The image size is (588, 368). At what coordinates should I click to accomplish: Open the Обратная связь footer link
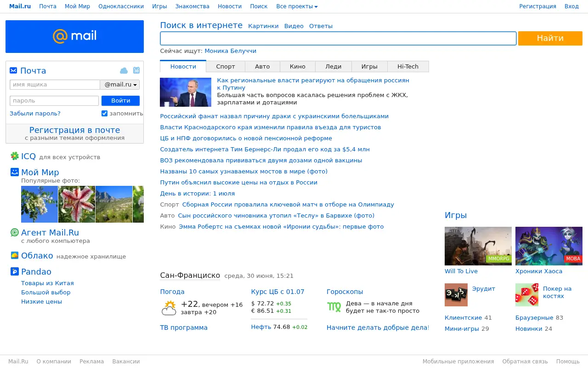coord(525,362)
